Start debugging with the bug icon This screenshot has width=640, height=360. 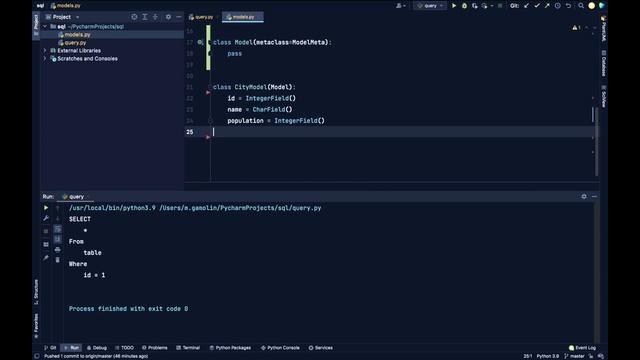(464, 6)
